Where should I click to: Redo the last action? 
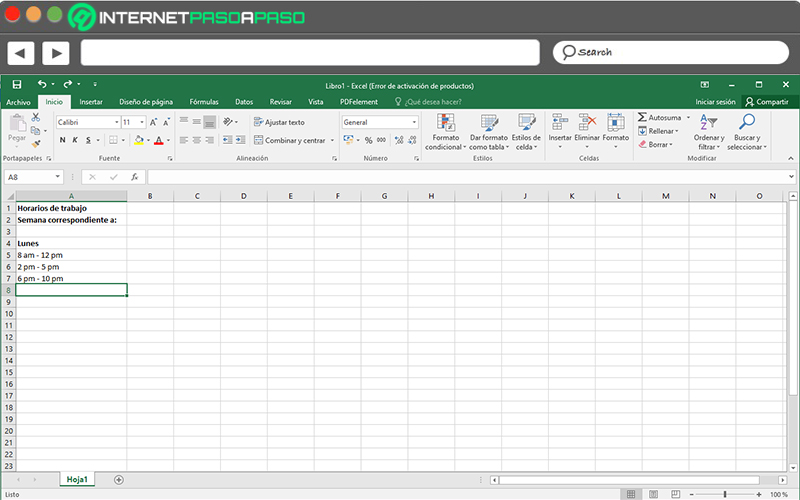pyautogui.click(x=68, y=84)
